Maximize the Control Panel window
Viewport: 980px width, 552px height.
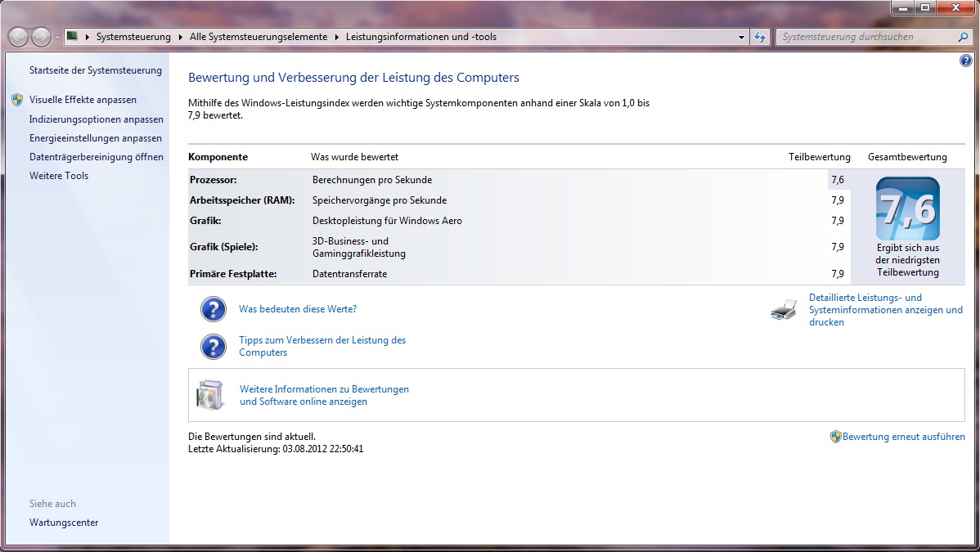click(x=925, y=7)
